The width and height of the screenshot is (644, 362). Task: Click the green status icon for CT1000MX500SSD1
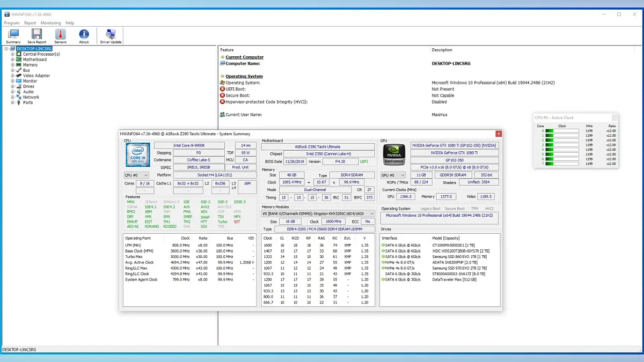(x=384, y=245)
